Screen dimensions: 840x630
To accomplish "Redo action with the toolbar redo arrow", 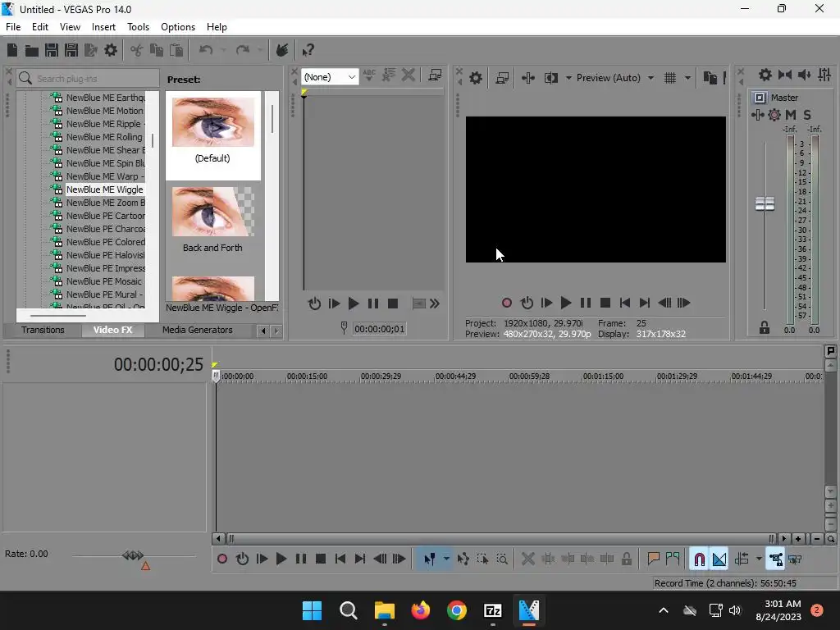I will pyautogui.click(x=243, y=50).
